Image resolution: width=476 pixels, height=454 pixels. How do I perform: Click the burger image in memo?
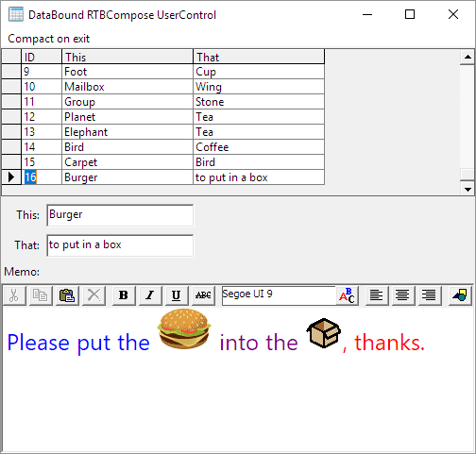tap(184, 328)
